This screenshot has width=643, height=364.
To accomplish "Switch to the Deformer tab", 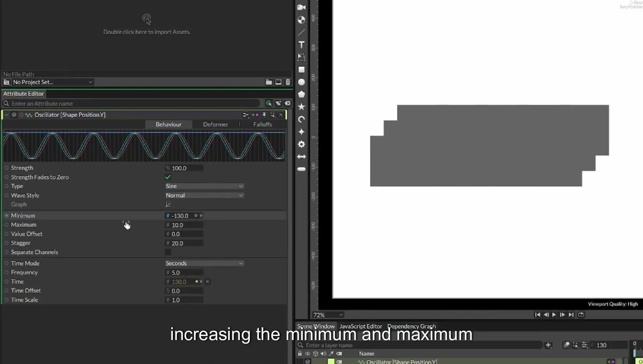I will coord(215,124).
